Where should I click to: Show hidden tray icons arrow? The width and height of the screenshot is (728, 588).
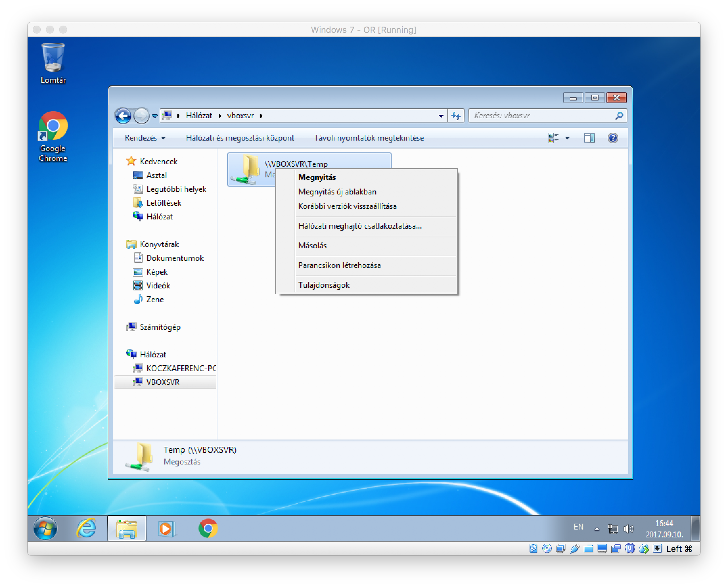(x=597, y=530)
